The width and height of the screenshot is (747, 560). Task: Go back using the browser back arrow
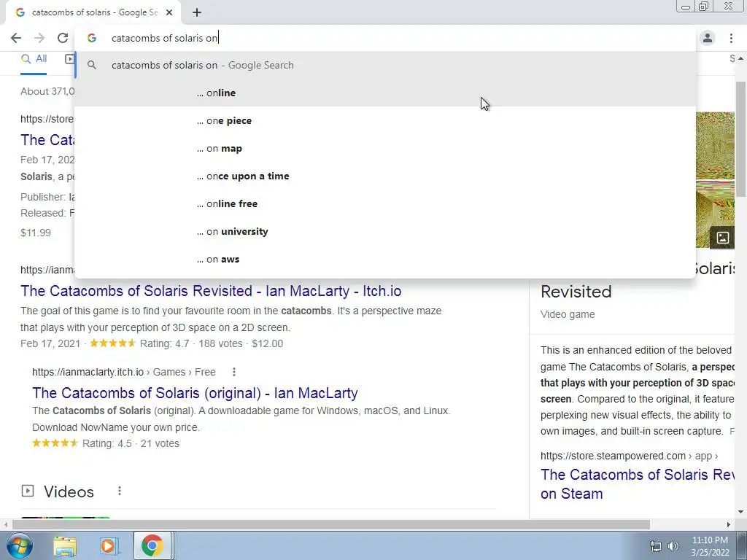[x=16, y=38]
